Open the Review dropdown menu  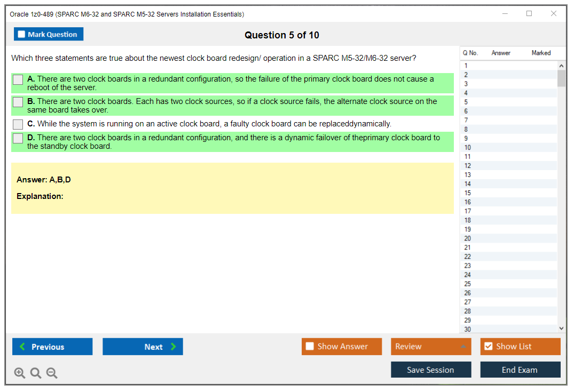[x=431, y=347]
